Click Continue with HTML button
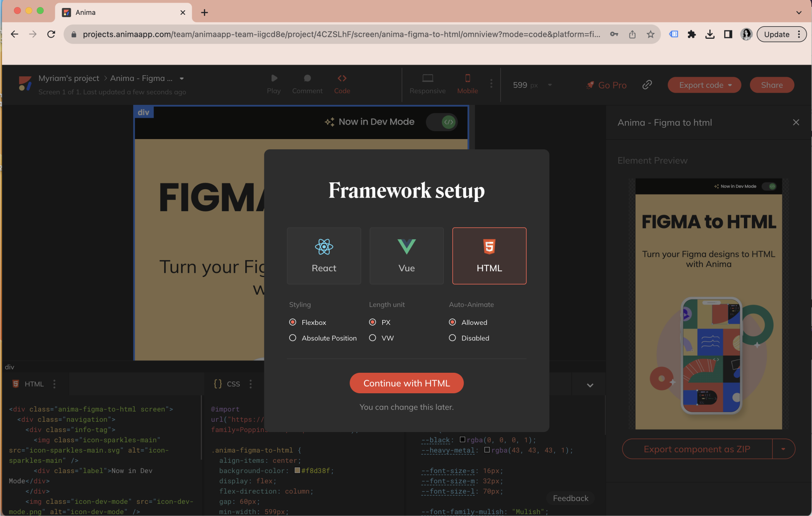The image size is (812, 516). tap(407, 383)
